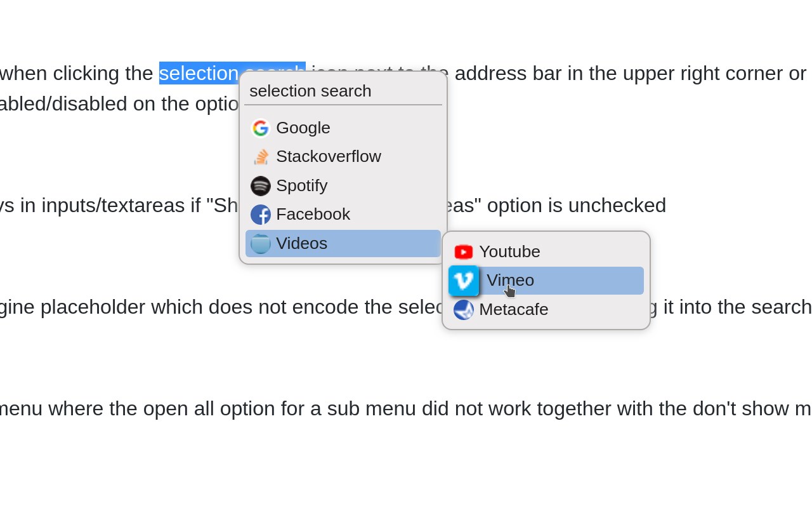Click the red Youtube play icon
Viewport: 812px width, 508px height.
(464, 252)
